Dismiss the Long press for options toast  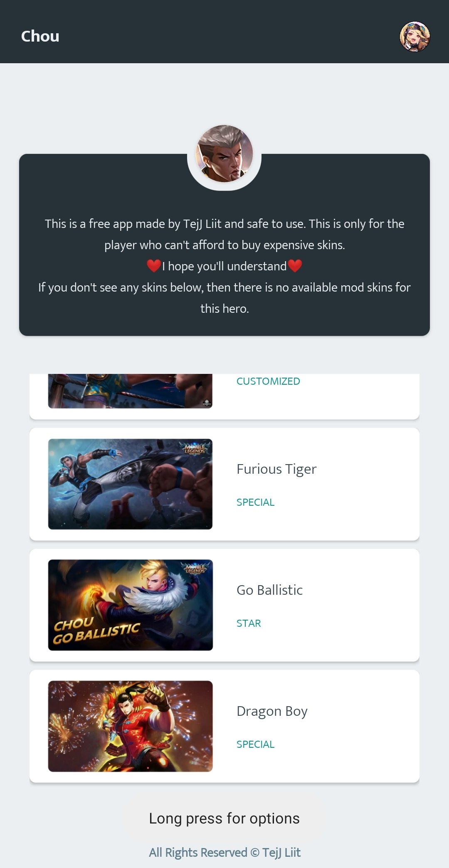(224, 819)
